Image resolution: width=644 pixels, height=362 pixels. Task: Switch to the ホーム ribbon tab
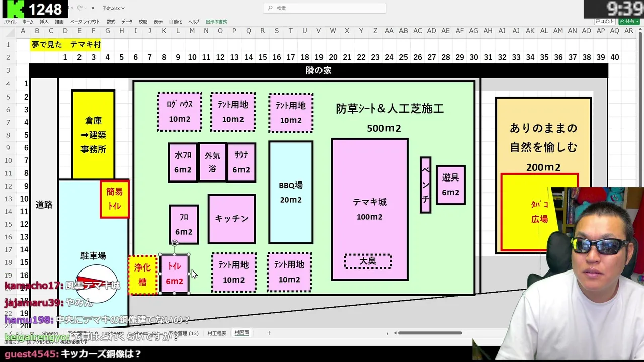coord(28,22)
